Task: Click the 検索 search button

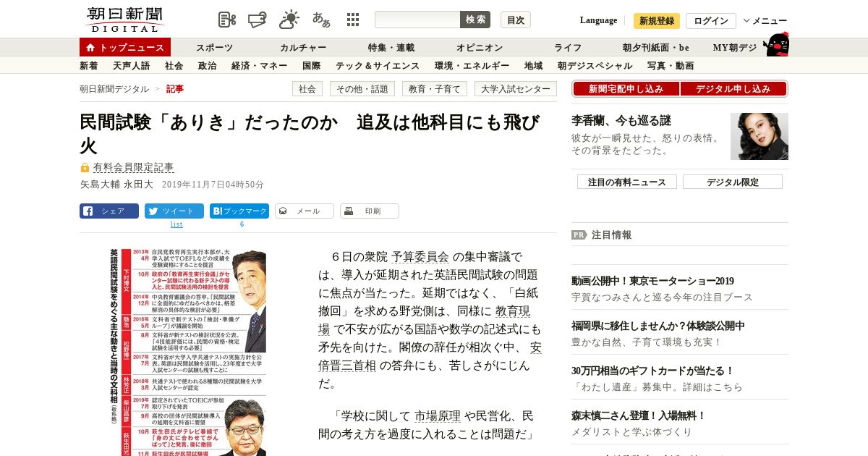Action: 475,20
